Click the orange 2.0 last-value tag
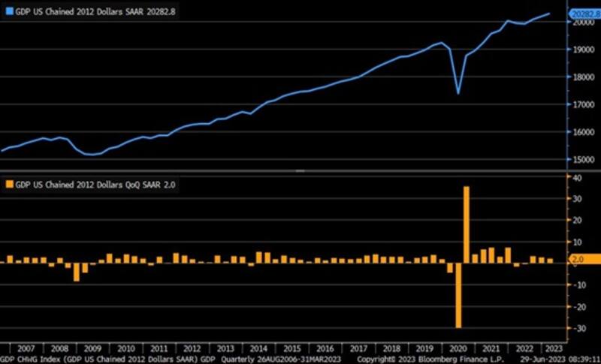 584,259
